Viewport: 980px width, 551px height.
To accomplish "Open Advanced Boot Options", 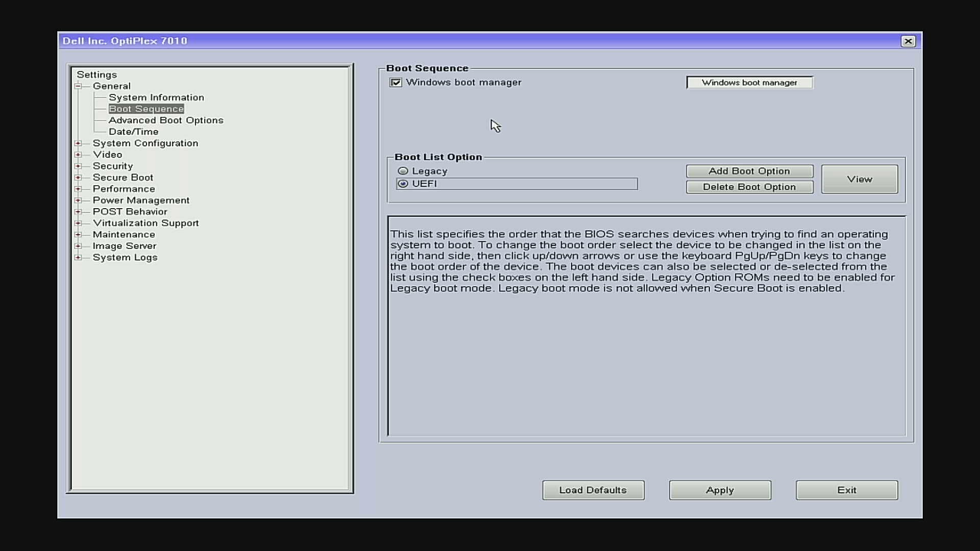I will click(166, 120).
